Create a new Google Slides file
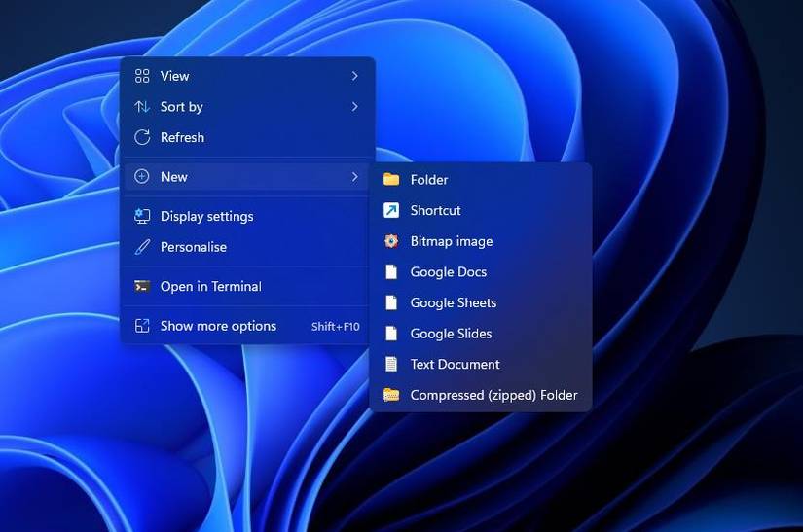This screenshot has height=532, width=803. 481,333
